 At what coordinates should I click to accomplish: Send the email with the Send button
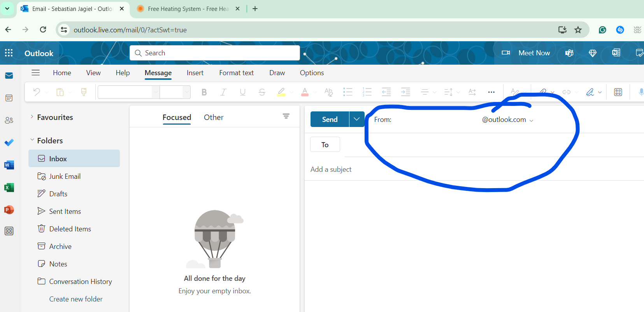330,119
